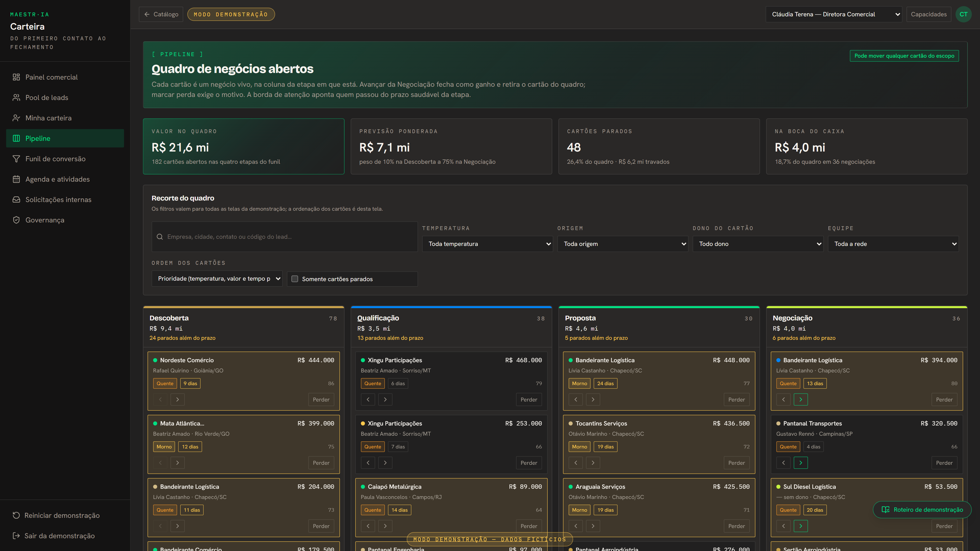
Task: Click the Proposta column title
Action: (x=580, y=318)
